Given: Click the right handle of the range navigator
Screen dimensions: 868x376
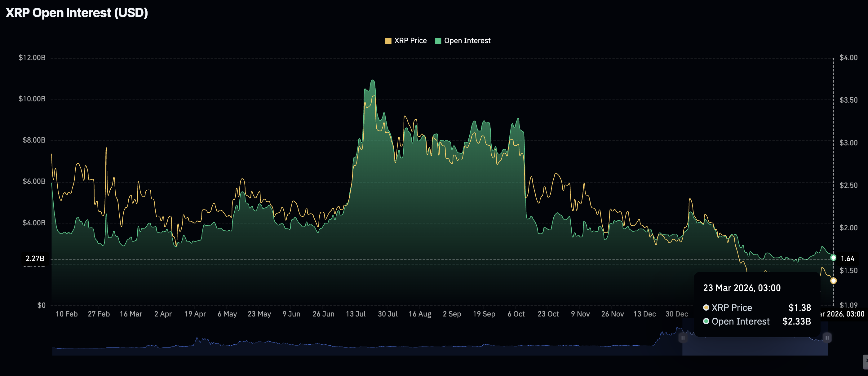Looking at the screenshot, I should 827,338.
